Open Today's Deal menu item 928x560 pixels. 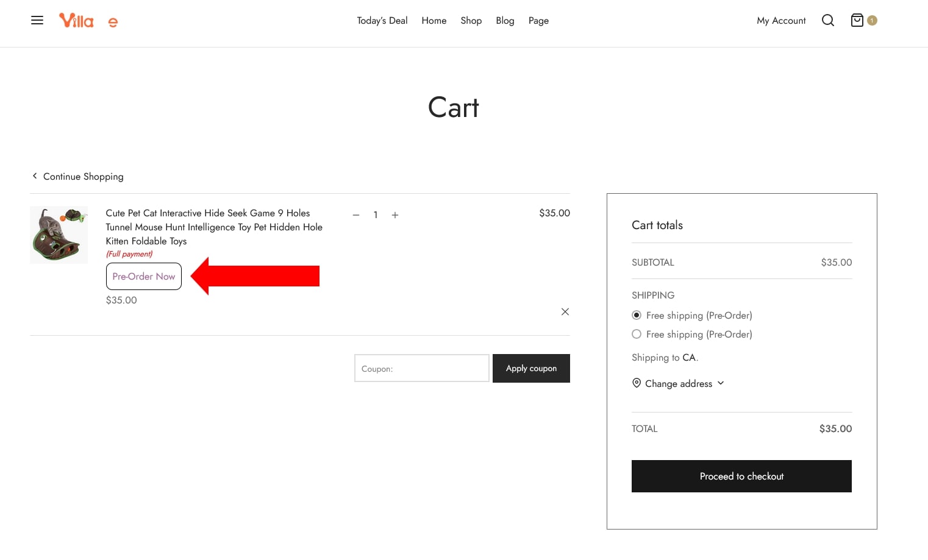click(x=382, y=21)
